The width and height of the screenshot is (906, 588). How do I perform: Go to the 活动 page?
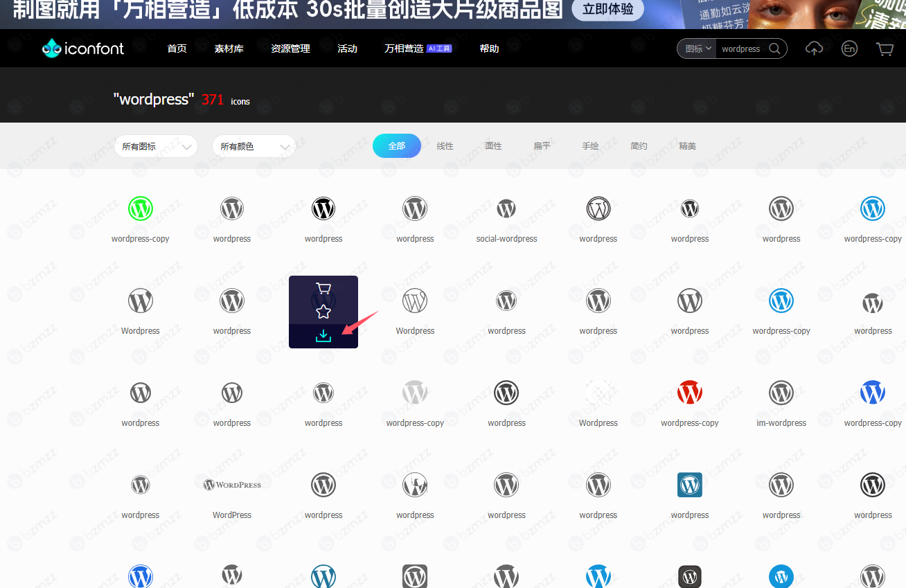point(348,48)
